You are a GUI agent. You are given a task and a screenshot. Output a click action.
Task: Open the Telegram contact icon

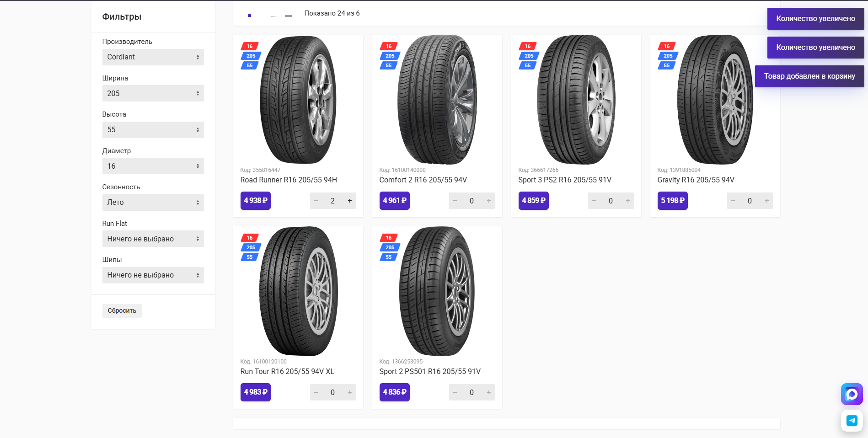(852, 421)
